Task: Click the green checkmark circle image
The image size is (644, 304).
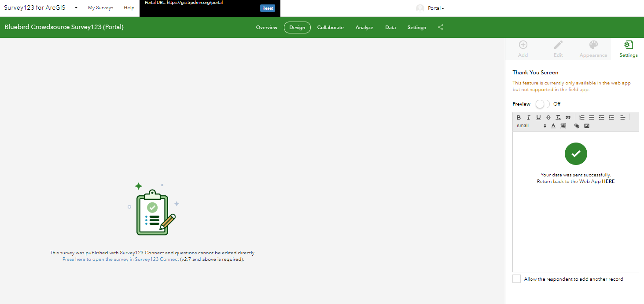Action: point(576,154)
